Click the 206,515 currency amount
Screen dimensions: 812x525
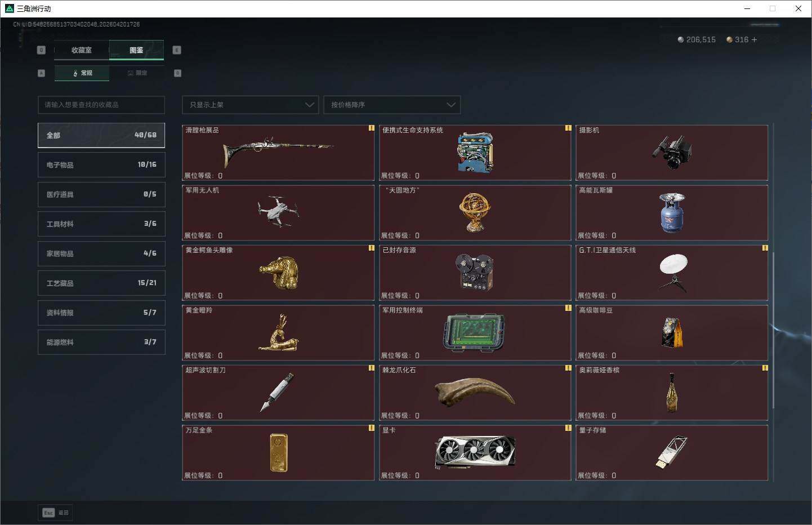point(701,40)
